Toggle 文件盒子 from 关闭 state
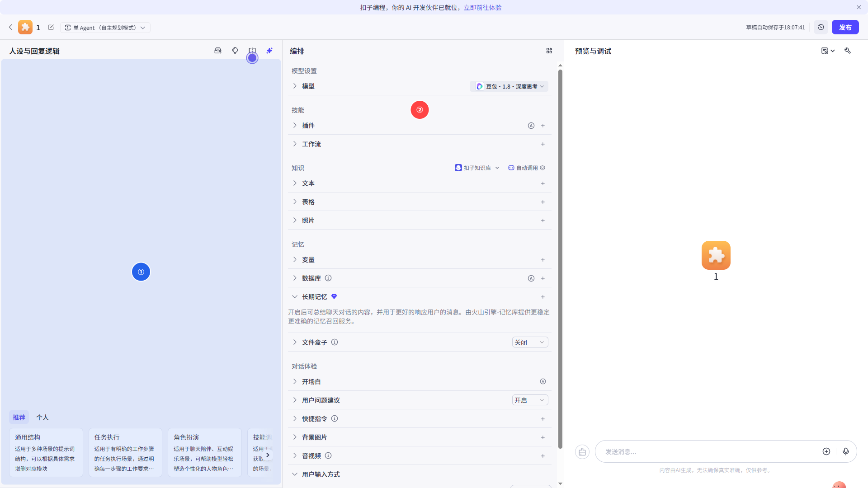The width and height of the screenshot is (868, 488). 529,342
